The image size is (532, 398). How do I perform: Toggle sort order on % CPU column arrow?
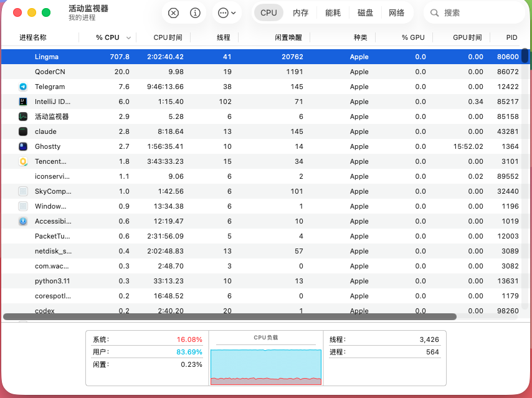click(128, 37)
